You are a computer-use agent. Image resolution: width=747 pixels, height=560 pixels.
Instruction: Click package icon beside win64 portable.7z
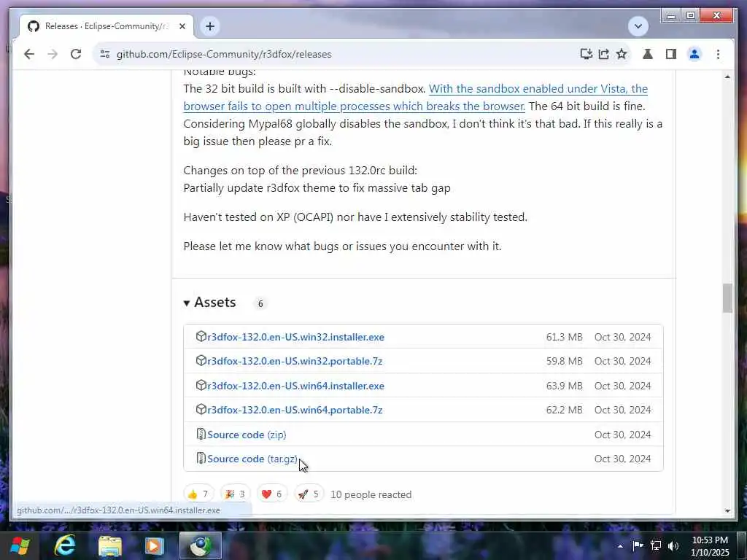coord(201,410)
